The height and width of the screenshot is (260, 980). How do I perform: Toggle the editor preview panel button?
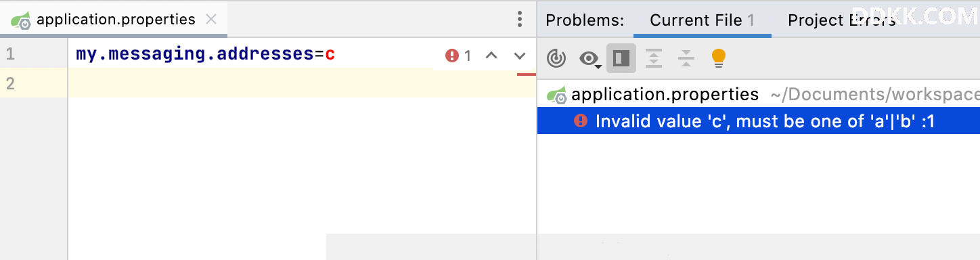tap(621, 59)
